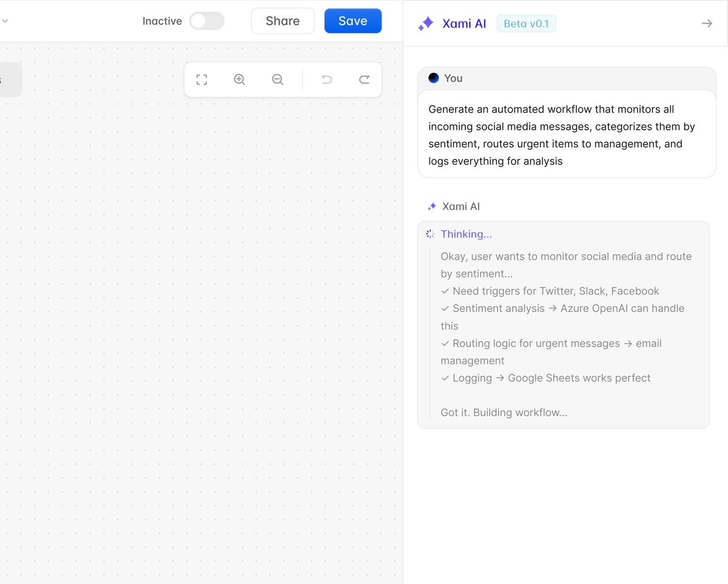Zoom out using the magnifier minus icon

point(277,79)
